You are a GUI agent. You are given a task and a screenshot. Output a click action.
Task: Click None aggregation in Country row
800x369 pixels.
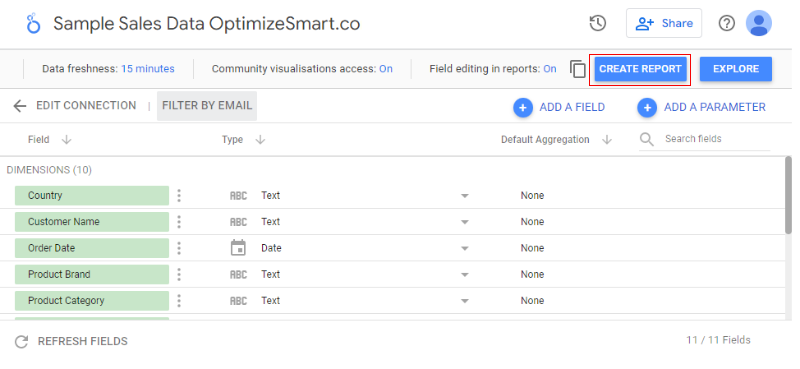[x=532, y=195]
